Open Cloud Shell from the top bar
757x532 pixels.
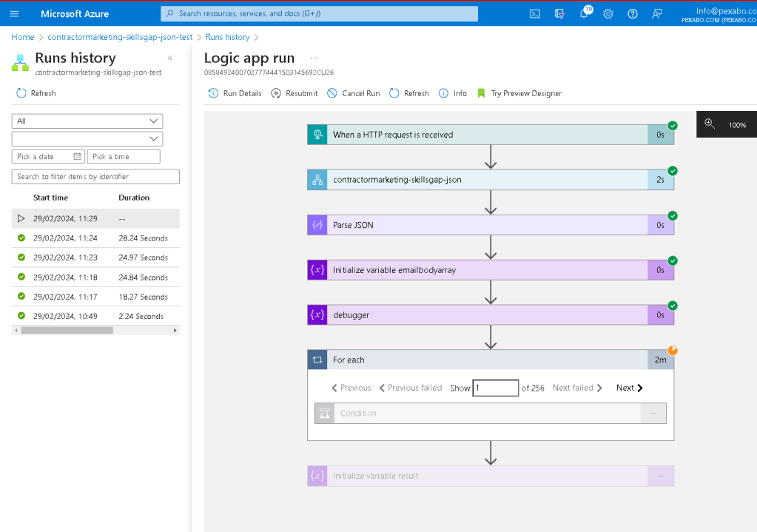535,13
